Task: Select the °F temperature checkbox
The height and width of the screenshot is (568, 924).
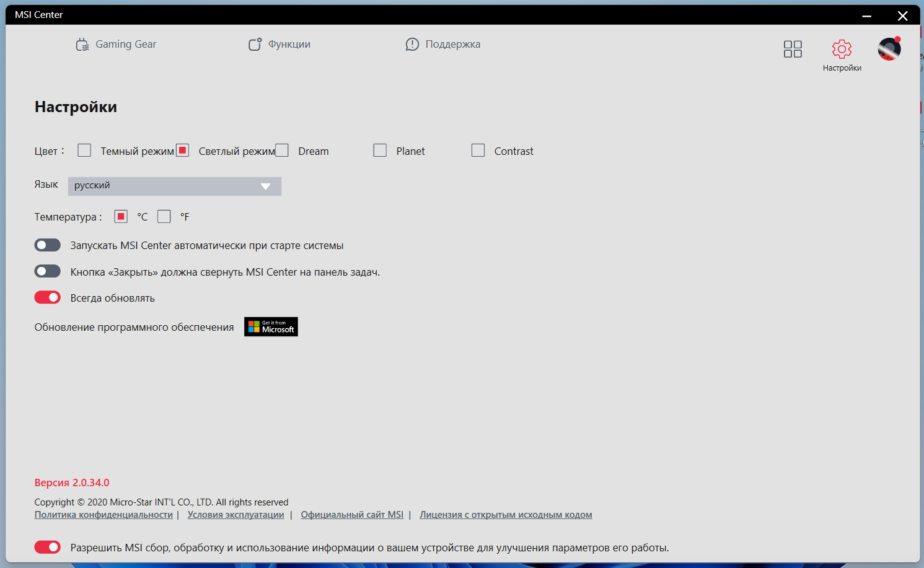Action: [x=164, y=216]
